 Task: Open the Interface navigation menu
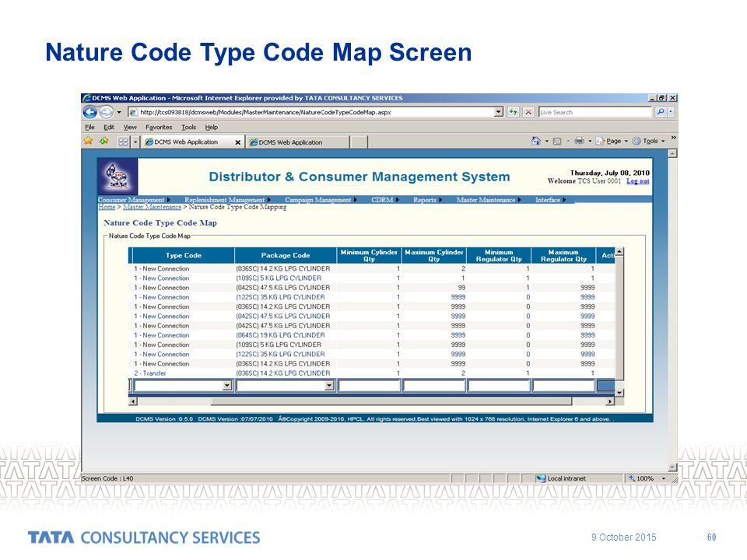tap(550, 200)
